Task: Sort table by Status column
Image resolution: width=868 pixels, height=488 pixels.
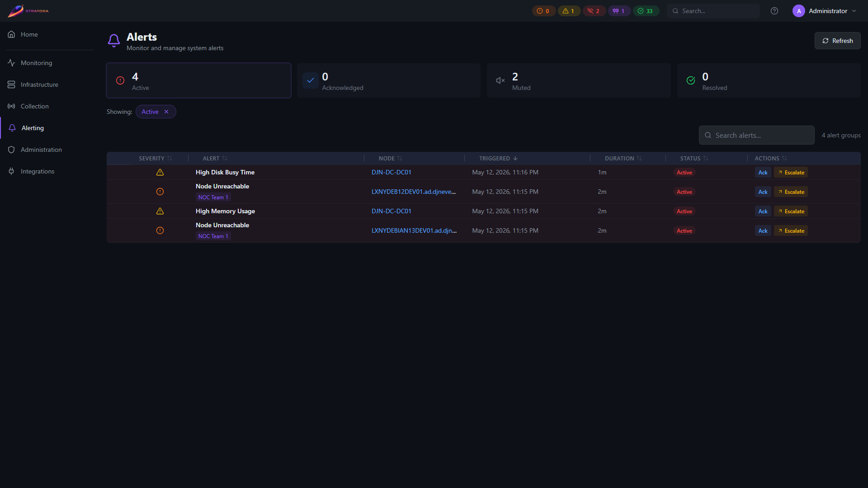Action: (694, 158)
